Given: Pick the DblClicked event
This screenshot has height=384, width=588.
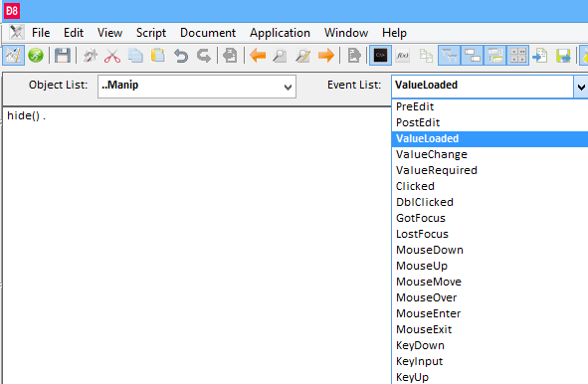Looking at the screenshot, I should [490, 202].
